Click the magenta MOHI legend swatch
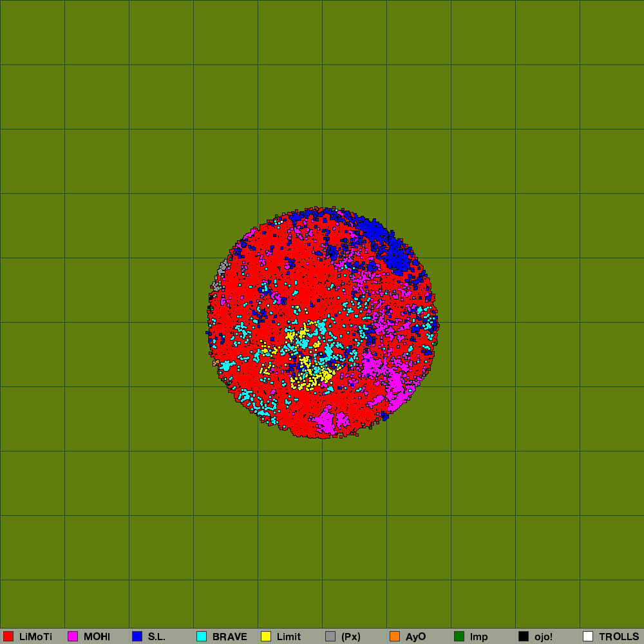The width and height of the screenshot is (644, 644). coord(73,636)
